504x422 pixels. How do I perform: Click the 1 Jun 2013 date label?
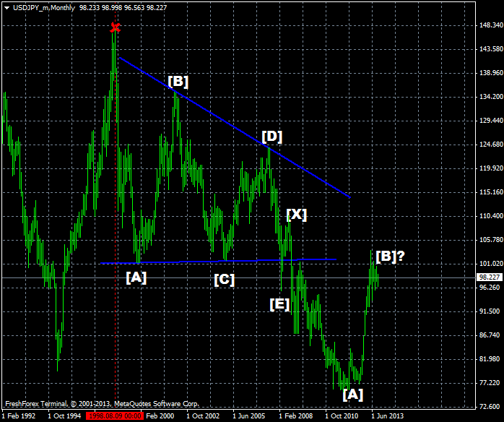pyautogui.click(x=388, y=416)
